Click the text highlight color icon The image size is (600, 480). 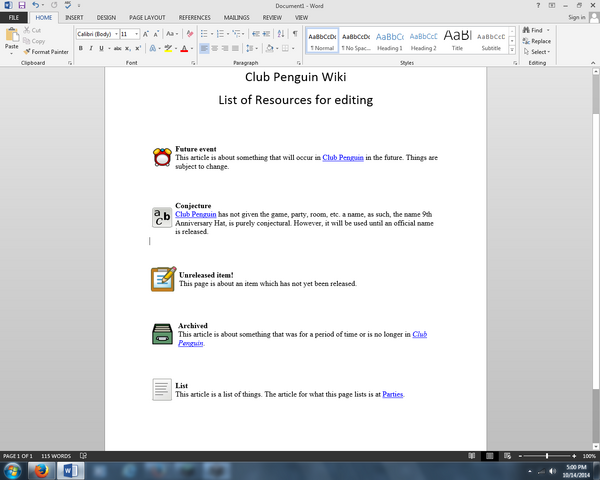(168, 48)
